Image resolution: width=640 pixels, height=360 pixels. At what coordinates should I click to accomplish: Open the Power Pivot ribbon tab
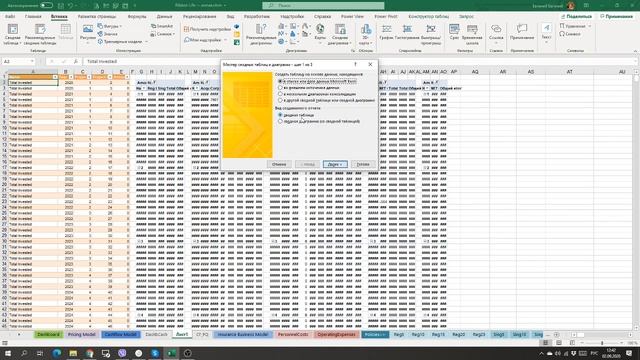pos(386,16)
